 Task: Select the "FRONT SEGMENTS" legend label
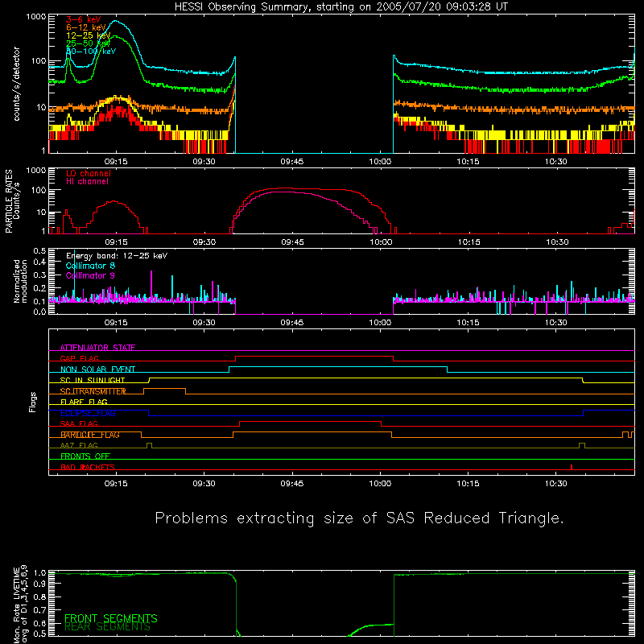coord(111,618)
